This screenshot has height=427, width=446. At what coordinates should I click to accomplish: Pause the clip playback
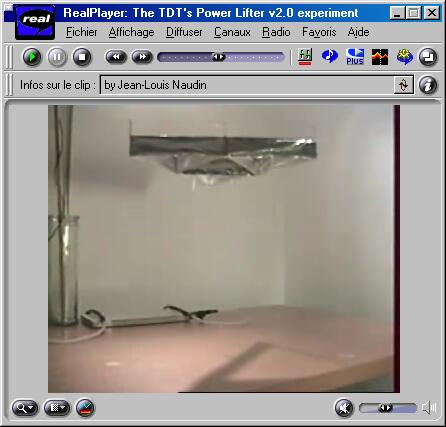click(x=57, y=57)
